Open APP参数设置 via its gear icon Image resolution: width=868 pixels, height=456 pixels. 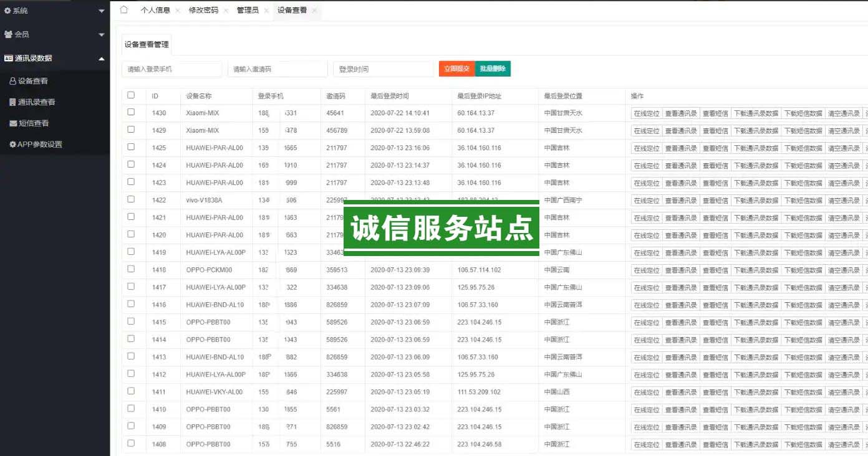click(12, 145)
